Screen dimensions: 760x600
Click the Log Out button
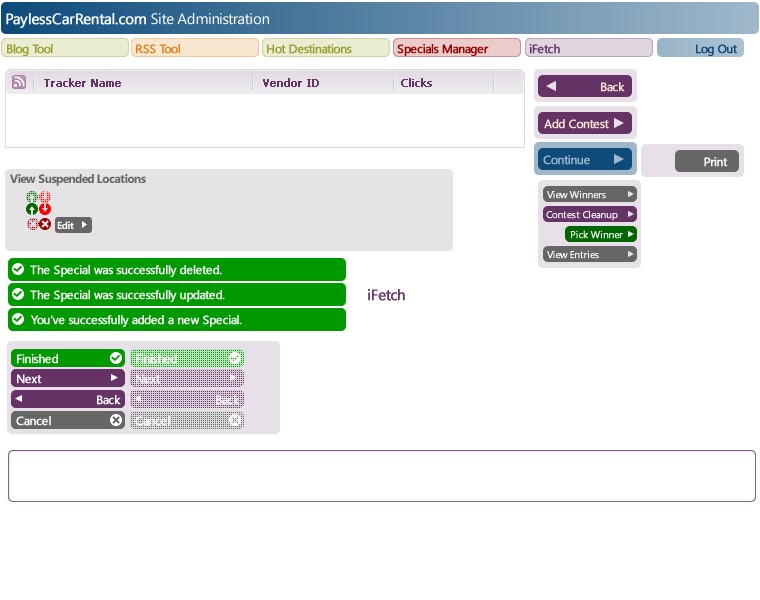coord(700,48)
